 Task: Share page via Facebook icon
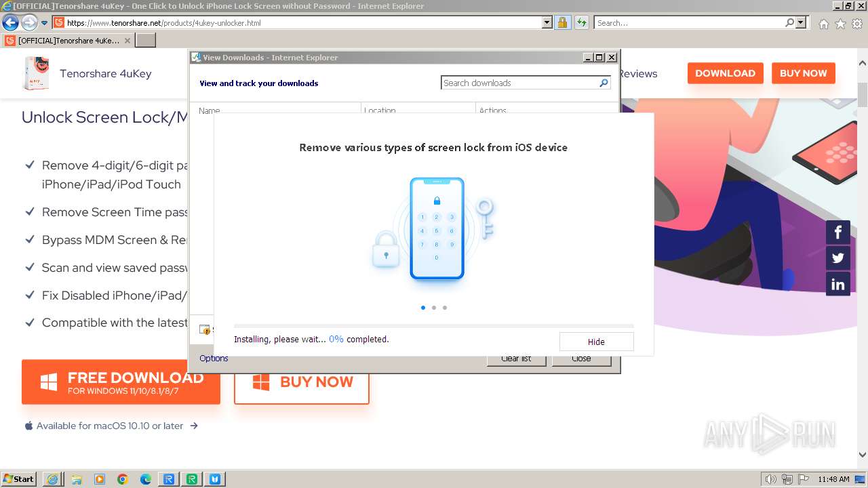click(x=838, y=232)
